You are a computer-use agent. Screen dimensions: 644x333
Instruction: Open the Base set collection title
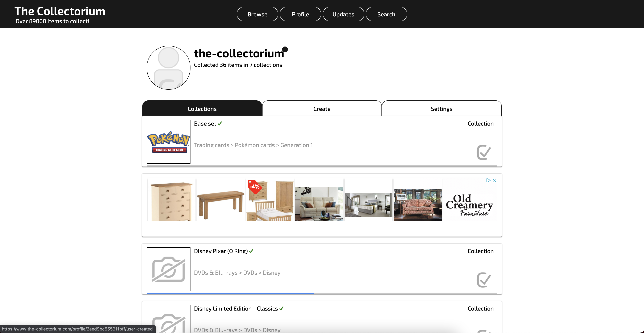point(205,123)
